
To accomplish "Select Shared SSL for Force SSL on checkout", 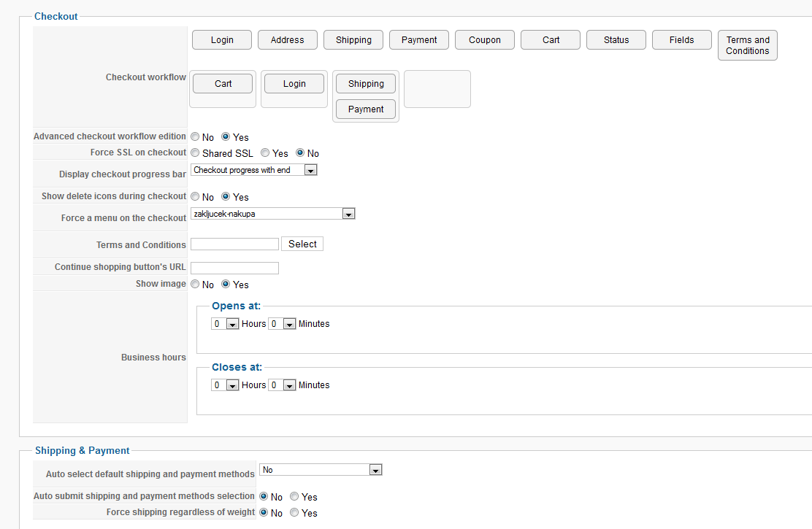I will point(195,153).
